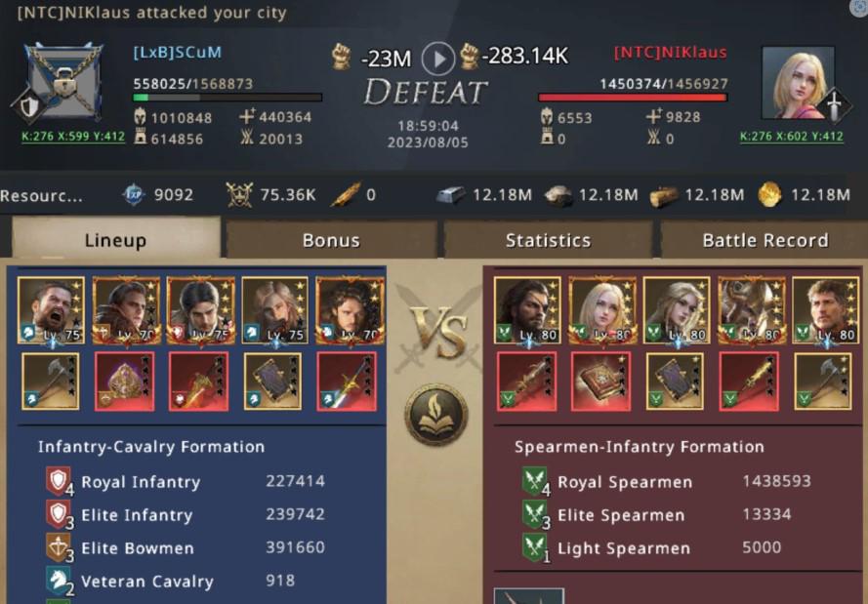868x604 pixels.
Task: Switch to the Bonus tab
Action: tap(331, 240)
